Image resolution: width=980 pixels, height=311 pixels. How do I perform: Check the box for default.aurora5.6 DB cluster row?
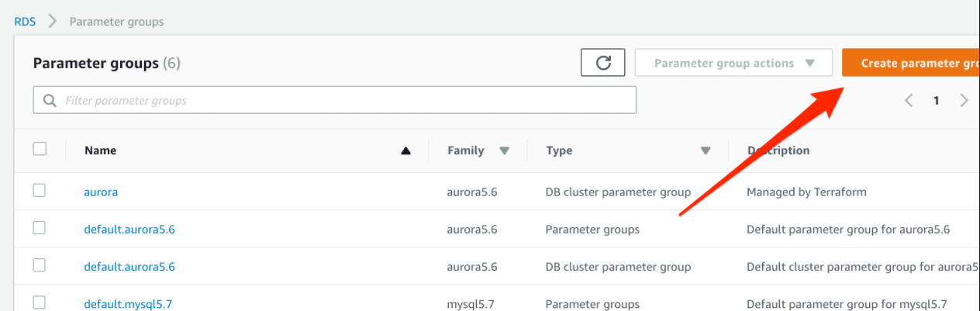(x=40, y=265)
